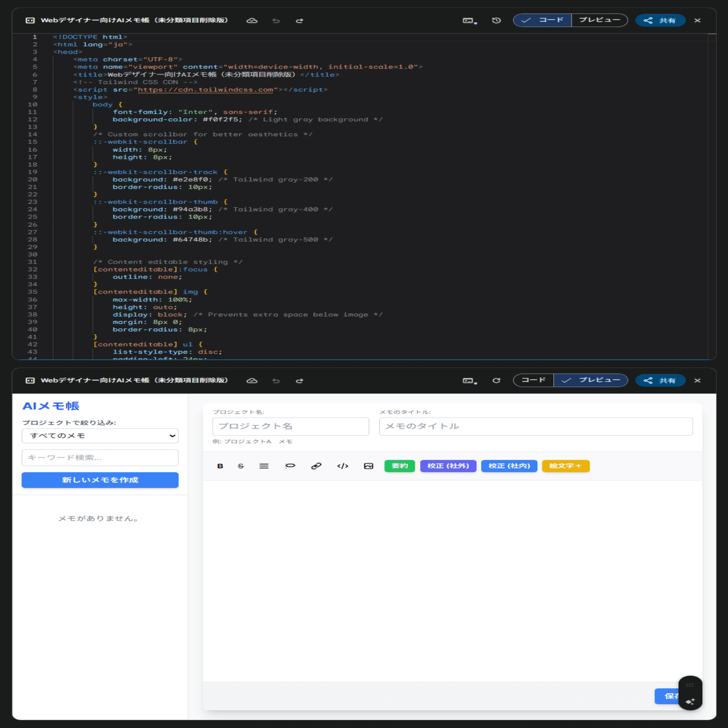This screenshot has width=728, height=728.
Task: Click the code line "<meta charset="UTF-8">"
Action: (127, 59)
